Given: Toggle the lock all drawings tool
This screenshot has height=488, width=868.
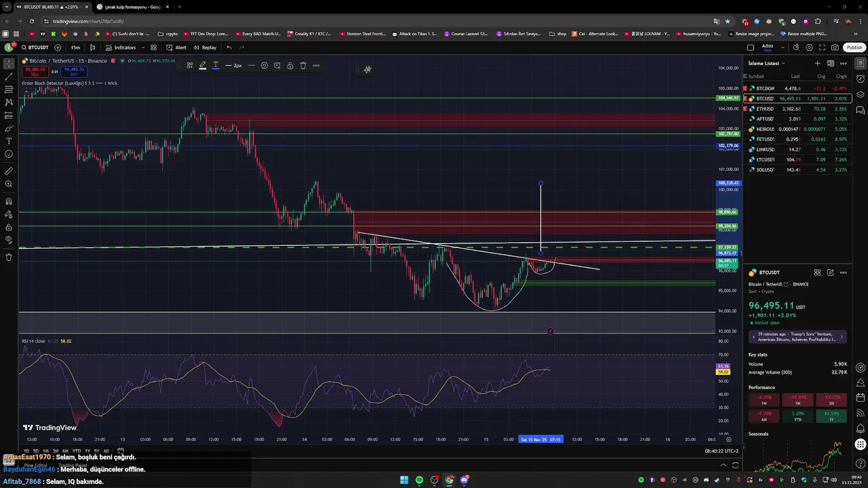Looking at the screenshot, I should point(9,227).
